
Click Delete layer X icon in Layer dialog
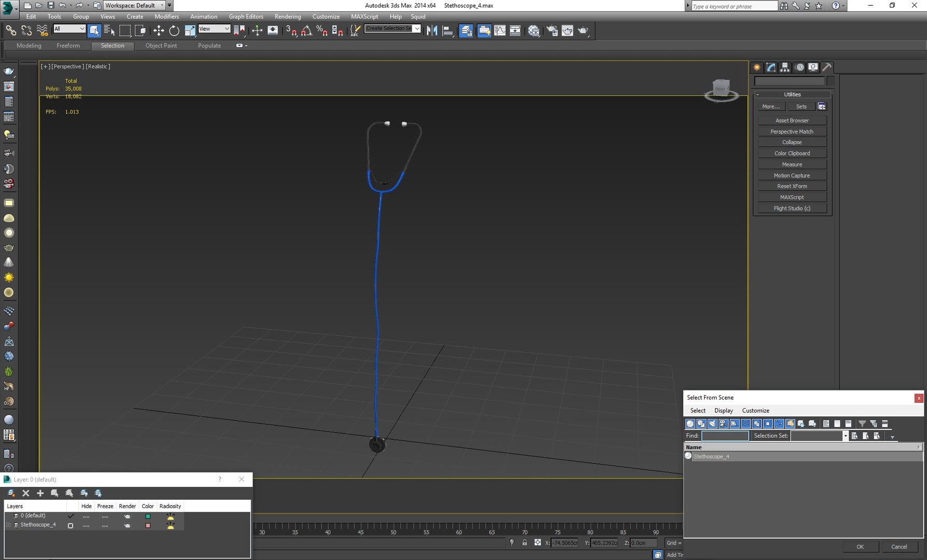(26, 493)
